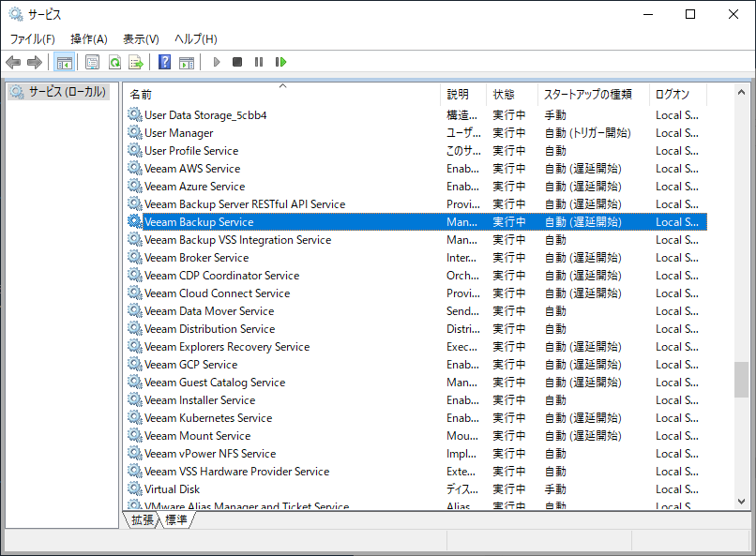Image resolution: width=756 pixels, height=556 pixels.
Task: Click the Exte... description of VSS Hardware Provider
Action: click(x=461, y=472)
